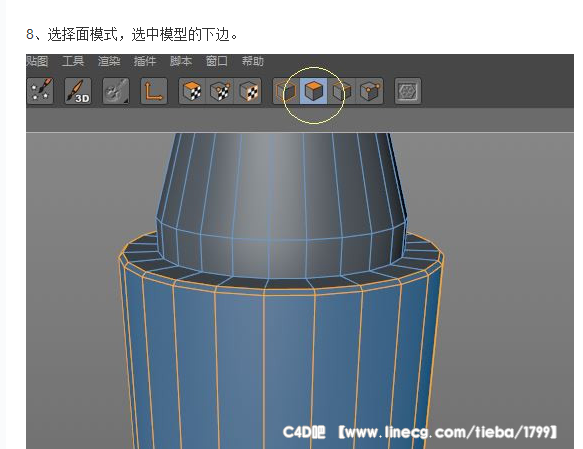This screenshot has height=449, width=583.
Task: Choose the third checkerboard texture cube icon
Action: [248, 91]
